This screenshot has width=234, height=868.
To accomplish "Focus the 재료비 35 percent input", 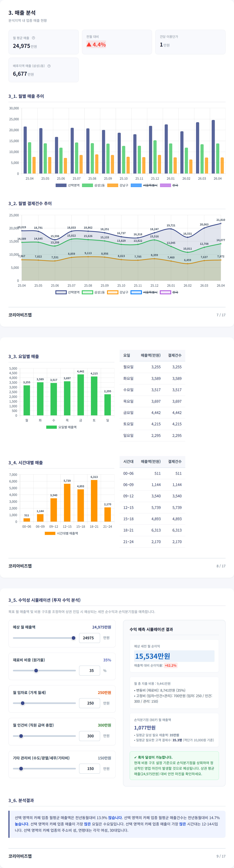I will 89,671.
